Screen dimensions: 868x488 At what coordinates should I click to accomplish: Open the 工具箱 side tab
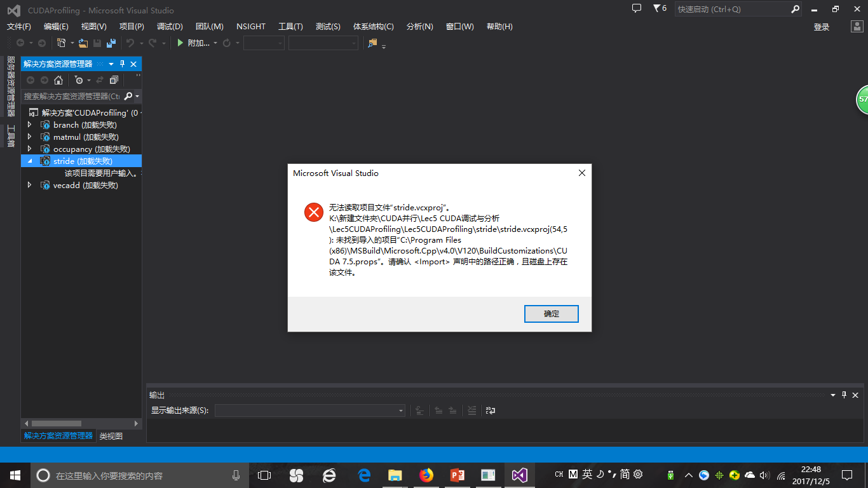(11, 136)
